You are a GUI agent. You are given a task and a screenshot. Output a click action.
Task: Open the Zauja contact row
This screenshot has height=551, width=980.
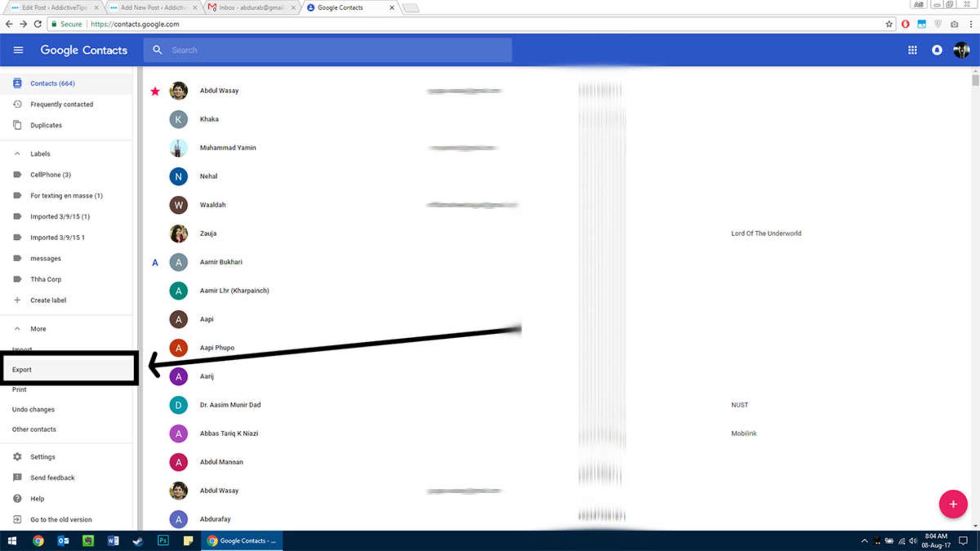click(556, 233)
